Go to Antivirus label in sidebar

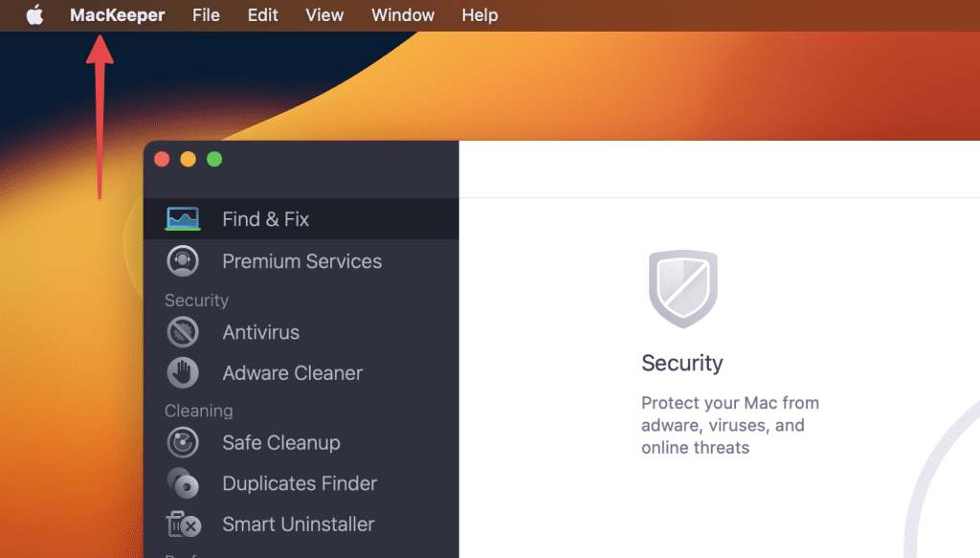point(261,332)
